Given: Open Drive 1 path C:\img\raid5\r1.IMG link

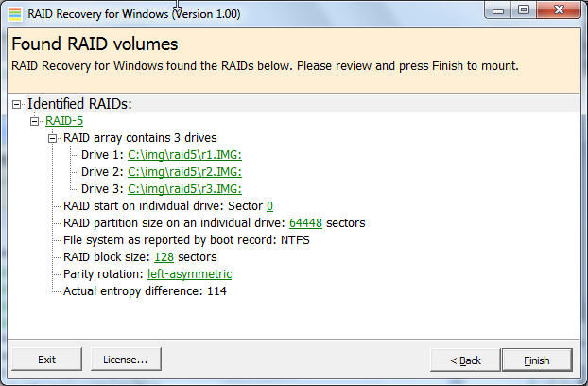Looking at the screenshot, I should [184, 155].
